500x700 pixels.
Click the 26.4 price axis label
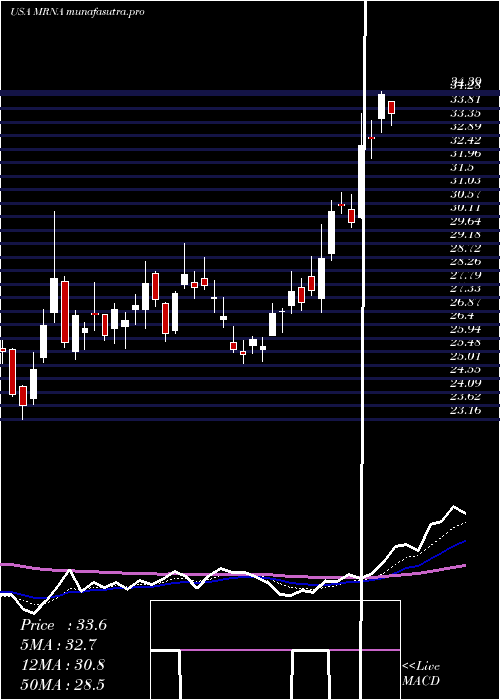(462, 316)
